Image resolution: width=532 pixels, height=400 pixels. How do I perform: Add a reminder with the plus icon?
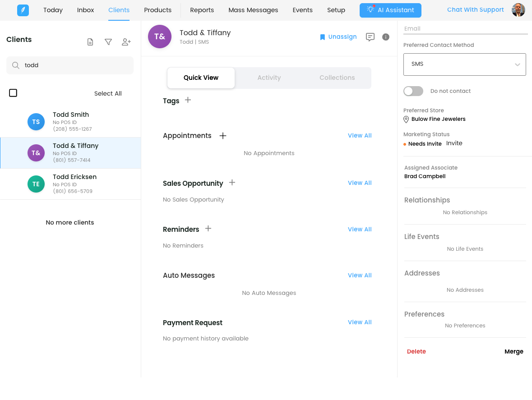208,229
